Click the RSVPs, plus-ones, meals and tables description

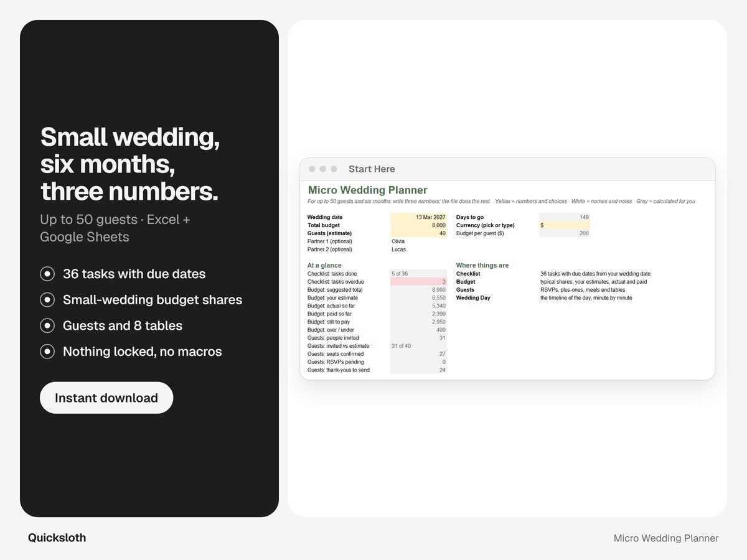pyautogui.click(x=583, y=290)
